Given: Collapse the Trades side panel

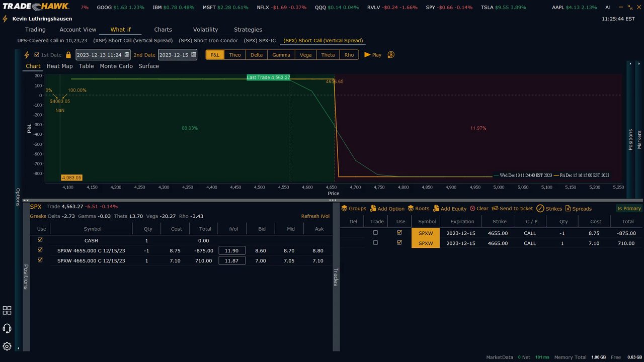Looking at the screenshot, I should pyautogui.click(x=336, y=277).
